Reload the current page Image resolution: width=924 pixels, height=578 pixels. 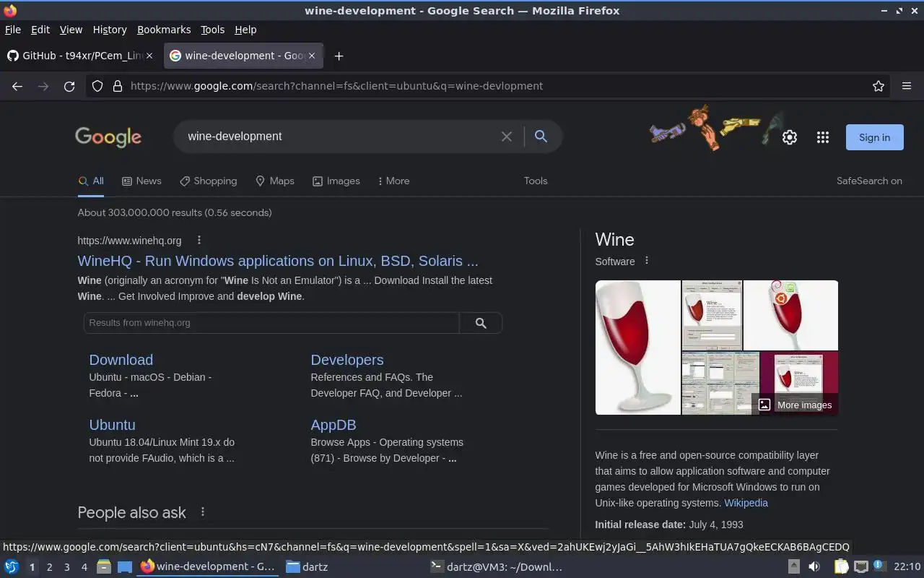point(69,86)
